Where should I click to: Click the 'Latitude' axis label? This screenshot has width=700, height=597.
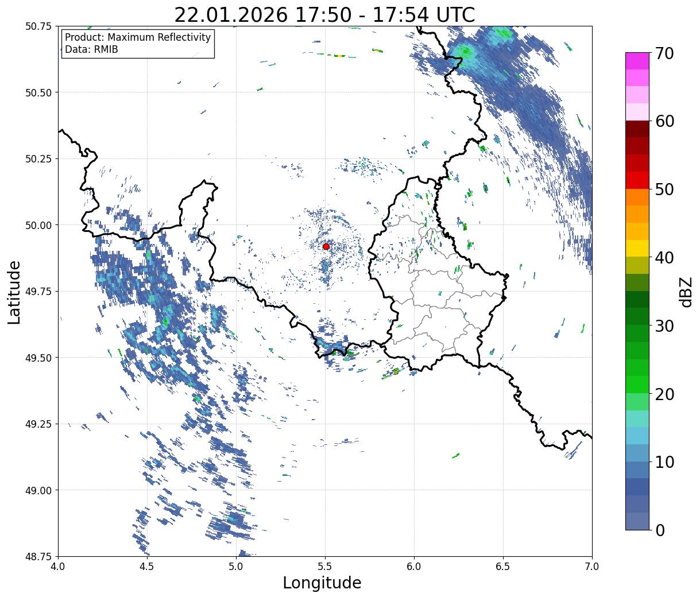[x=14, y=292]
